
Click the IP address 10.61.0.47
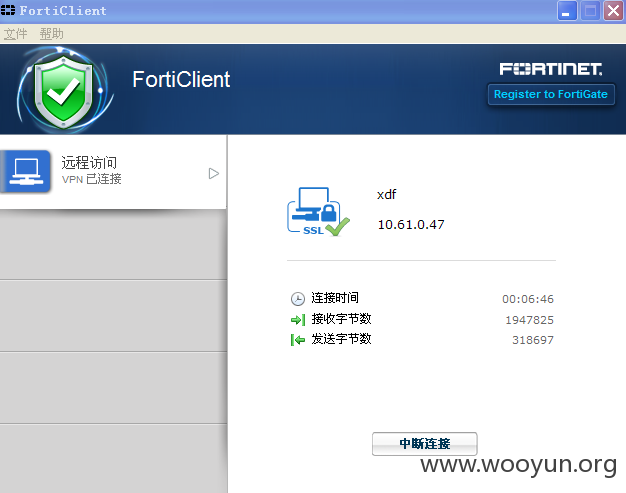point(411,224)
